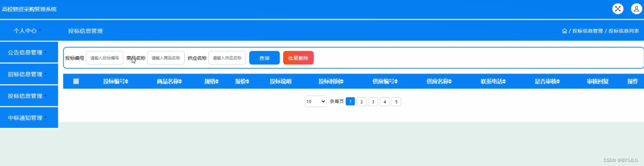644x166 pixels.
Task: Sort by 商品名称 column arrows
Action: (180, 82)
